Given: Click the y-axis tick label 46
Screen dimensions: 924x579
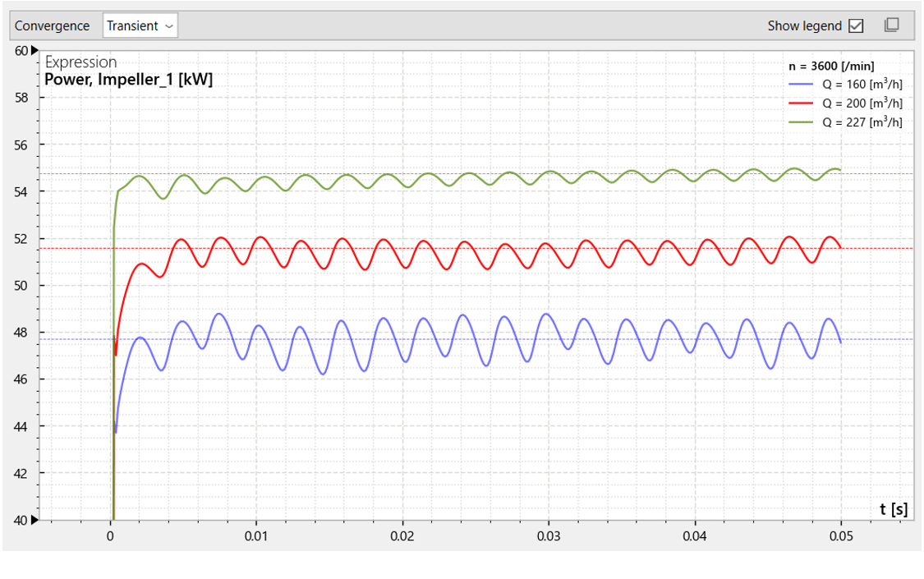Looking at the screenshot, I should coord(21,379).
